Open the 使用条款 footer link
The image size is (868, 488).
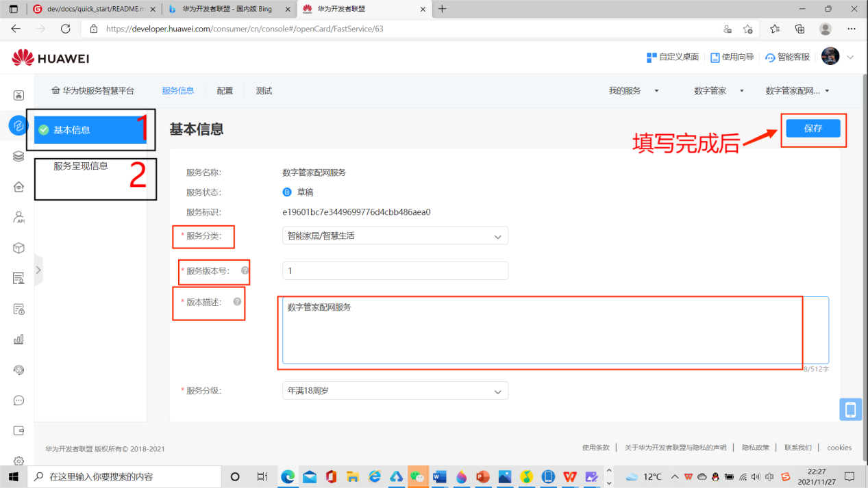(x=595, y=448)
